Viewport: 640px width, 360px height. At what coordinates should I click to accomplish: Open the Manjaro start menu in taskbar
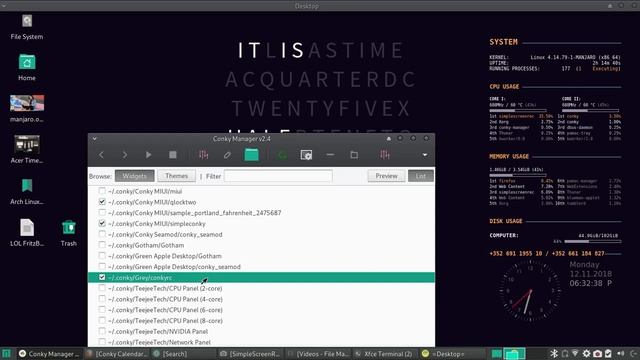coord(6,353)
